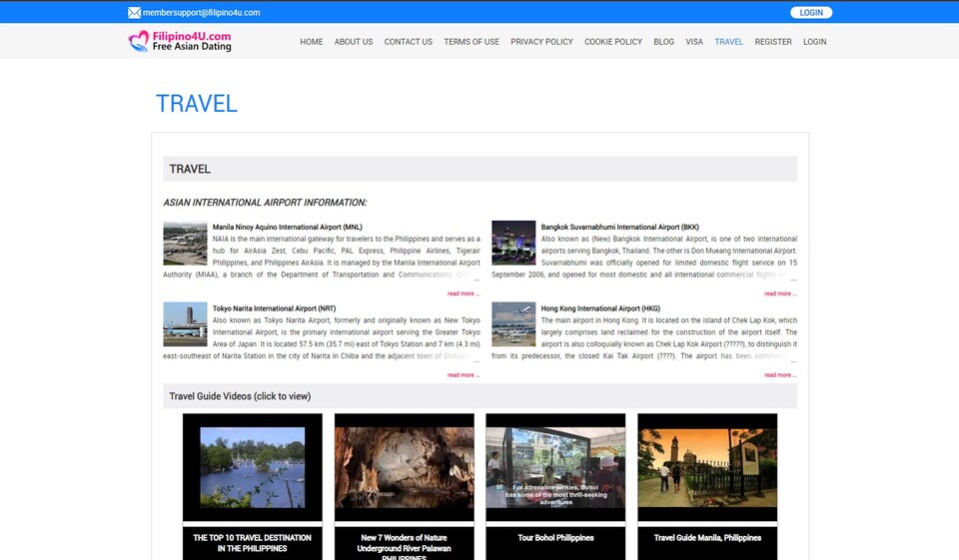959x560 pixels.
Task: Click the BLOG navigation item
Action: [x=663, y=42]
